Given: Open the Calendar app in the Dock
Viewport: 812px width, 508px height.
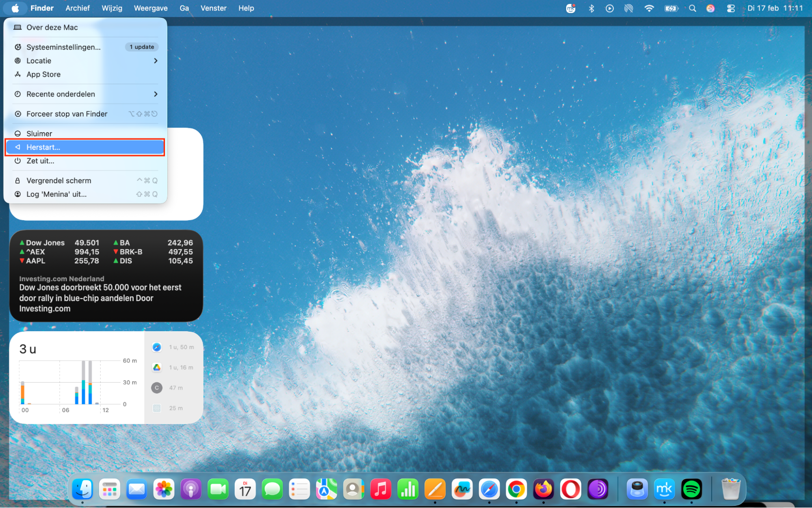Looking at the screenshot, I should click(245, 489).
